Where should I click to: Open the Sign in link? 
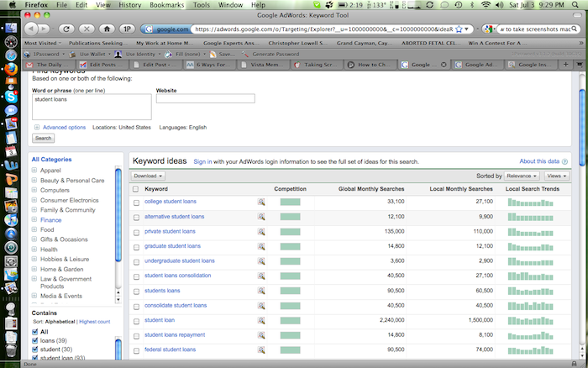tap(202, 161)
